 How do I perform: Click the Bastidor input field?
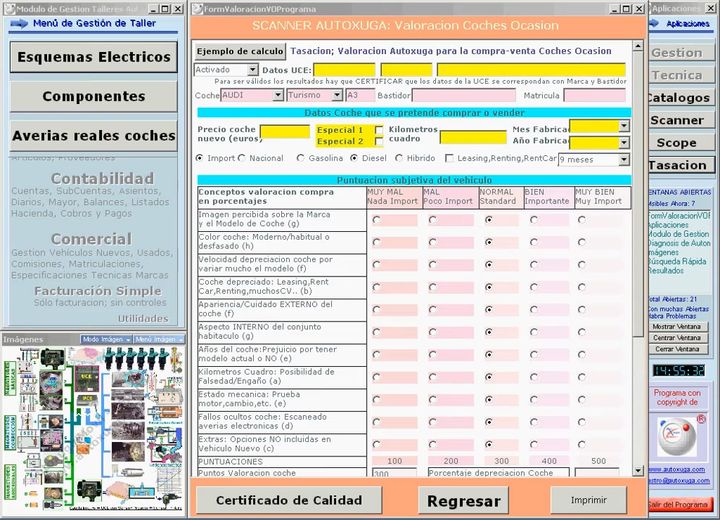coord(464,96)
